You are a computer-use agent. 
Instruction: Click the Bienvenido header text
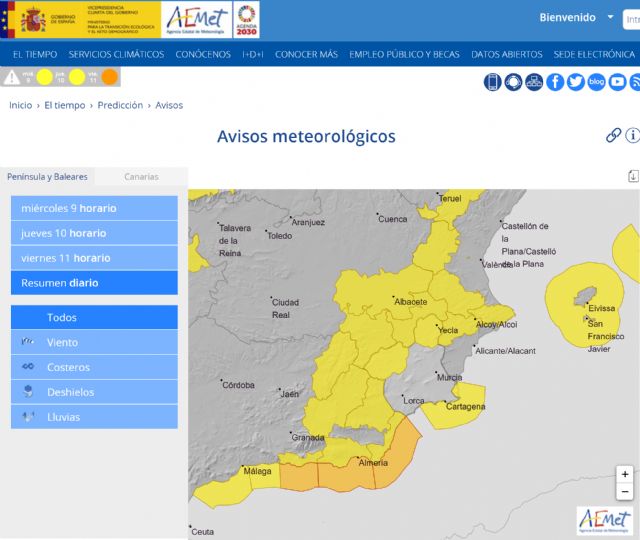(567, 18)
